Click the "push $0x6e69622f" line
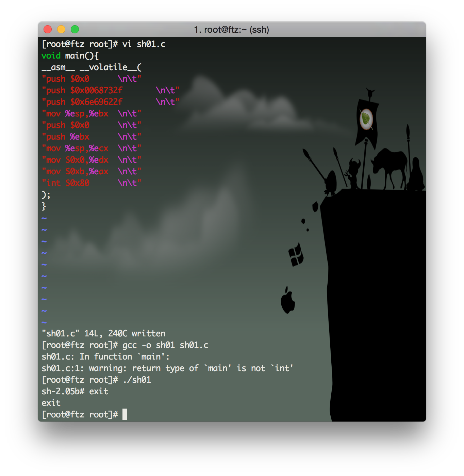This screenshot has width=464, height=476. point(111,102)
